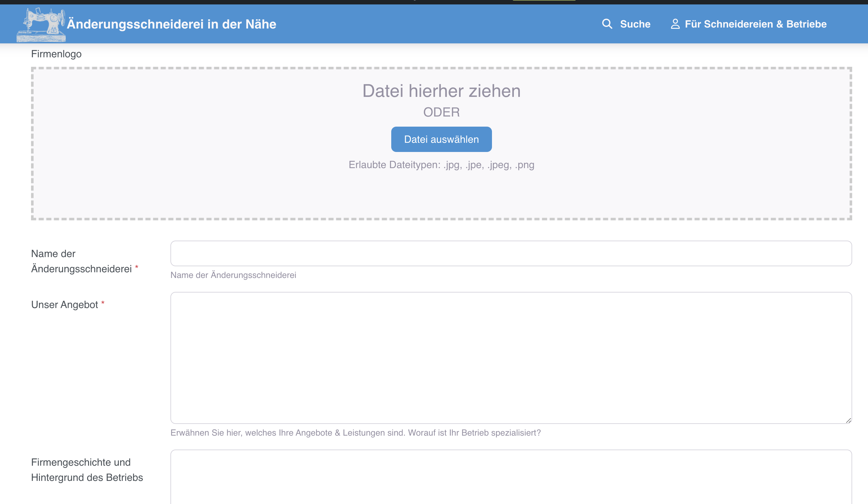The image size is (868, 504).
Task: Click the sewing machine logo icon
Action: (41, 25)
